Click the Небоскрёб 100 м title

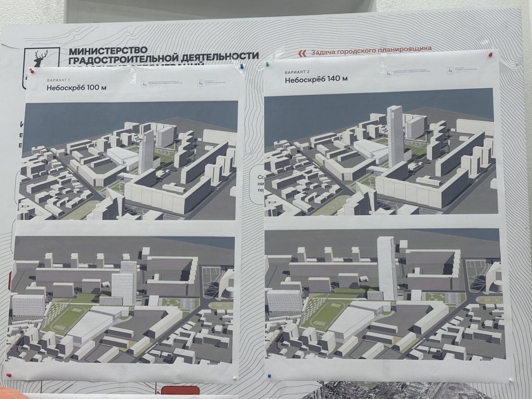pos(76,88)
